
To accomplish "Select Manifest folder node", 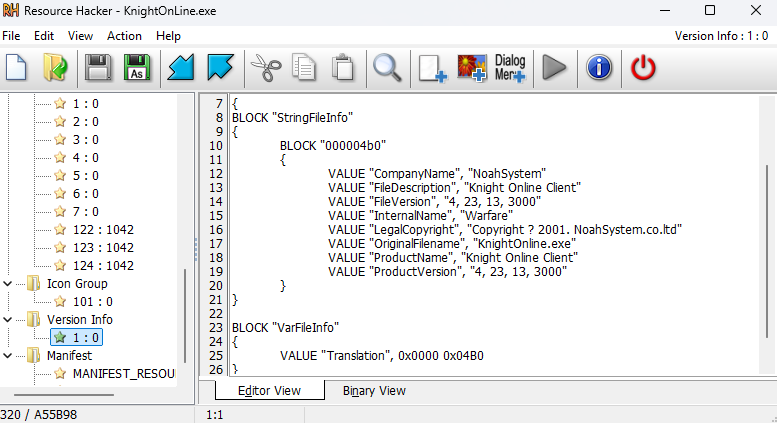I will click(69, 356).
